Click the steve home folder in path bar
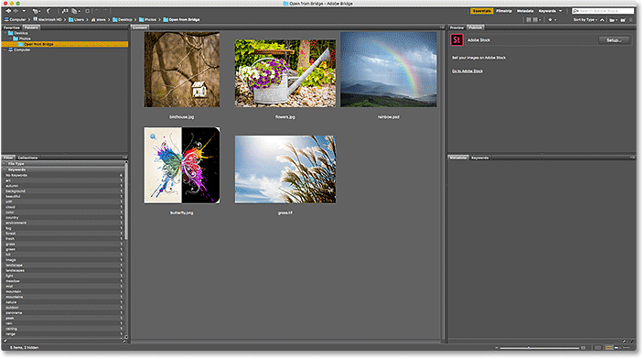Viewport: 644px width, 359px height. (x=99, y=19)
